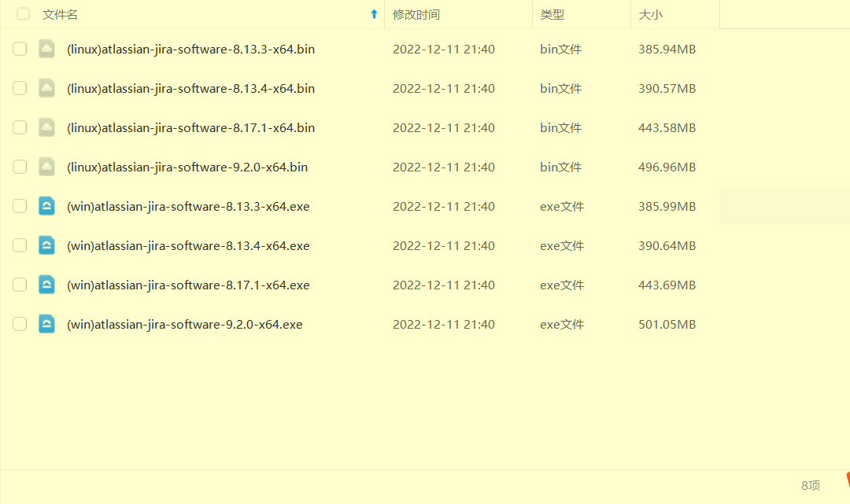Check the box for linux jira 8.13.4 bin
The height and width of the screenshot is (504, 850).
20,88
